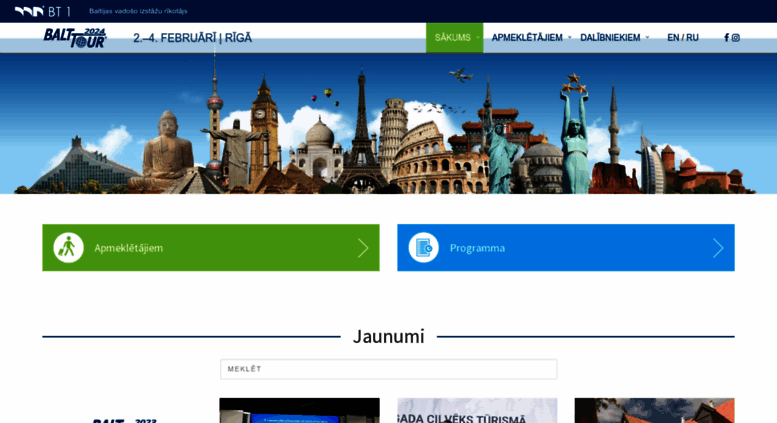Open the APMEKLĒTĀJIEM menu
The height and width of the screenshot is (423, 777).
click(527, 38)
